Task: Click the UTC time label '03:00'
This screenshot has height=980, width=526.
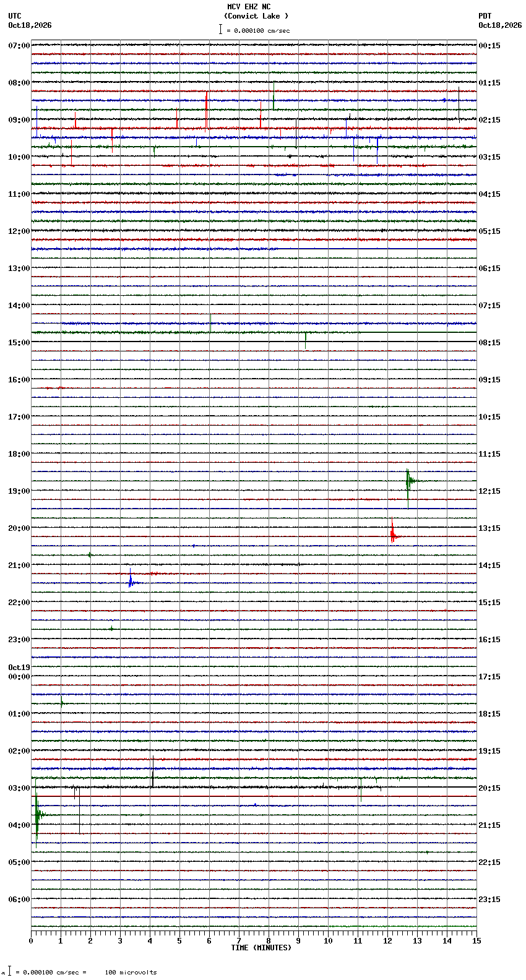Action: (19, 788)
